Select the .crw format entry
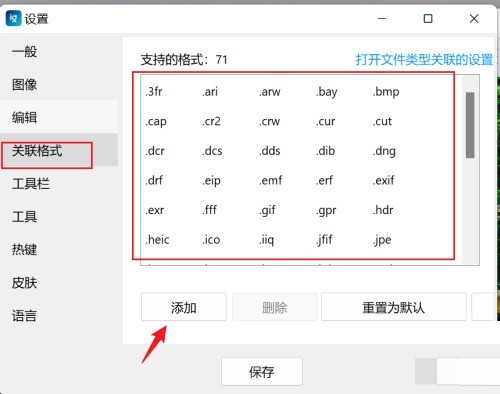This screenshot has width=500, height=394. tap(269, 121)
